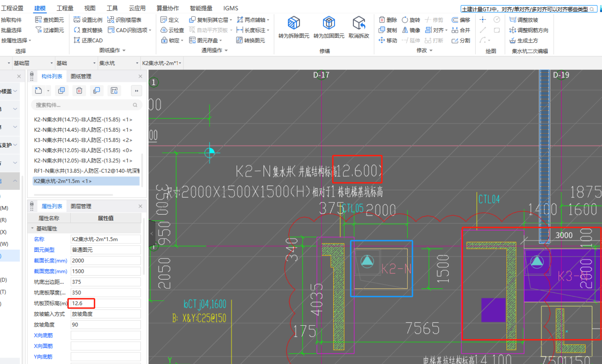602x364 pixels.
Task: Click the 坑板顶标高 value 12.6 field
Action: [x=106, y=303]
